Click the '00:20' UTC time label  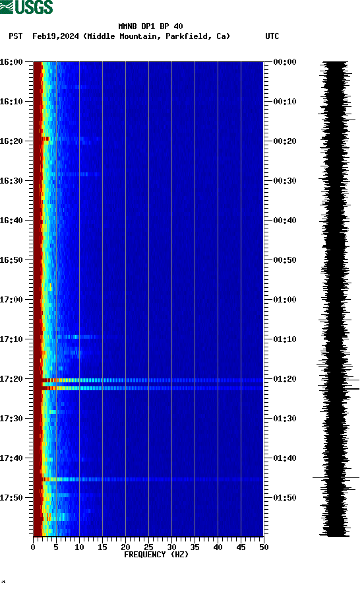[285, 141]
